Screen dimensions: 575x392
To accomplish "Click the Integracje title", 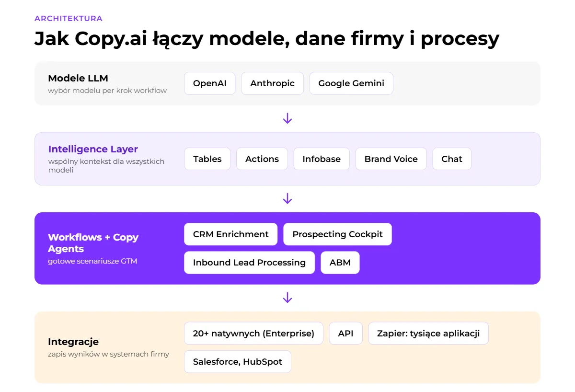I will [x=73, y=342].
